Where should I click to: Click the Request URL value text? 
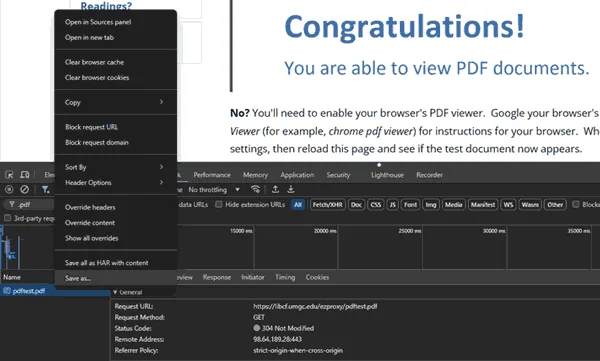315,306
